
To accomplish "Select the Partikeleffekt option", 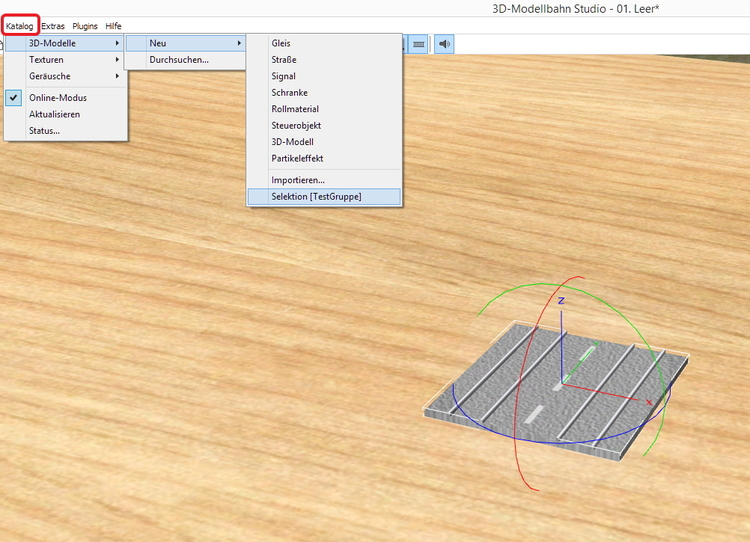I will [297, 158].
